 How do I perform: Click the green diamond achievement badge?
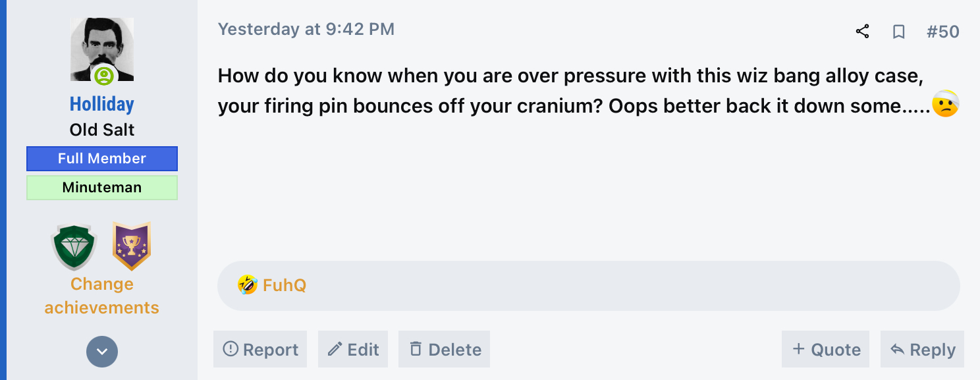tap(74, 247)
